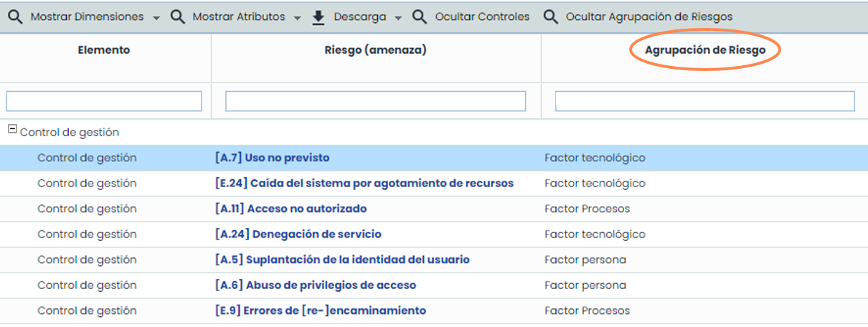This screenshot has height=327, width=868.
Task: Click the magnifier icon beside Ocultar Controles
Action: tap(420, 17)
